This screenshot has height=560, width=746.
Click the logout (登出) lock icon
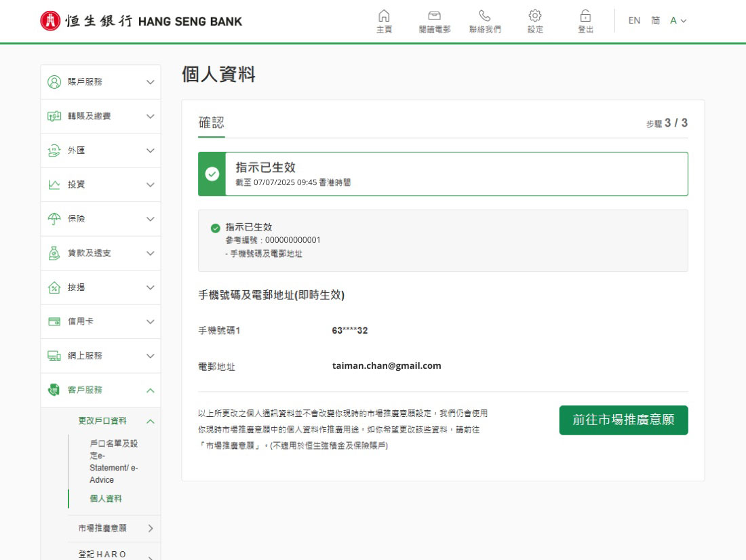(x=585, y=16)
